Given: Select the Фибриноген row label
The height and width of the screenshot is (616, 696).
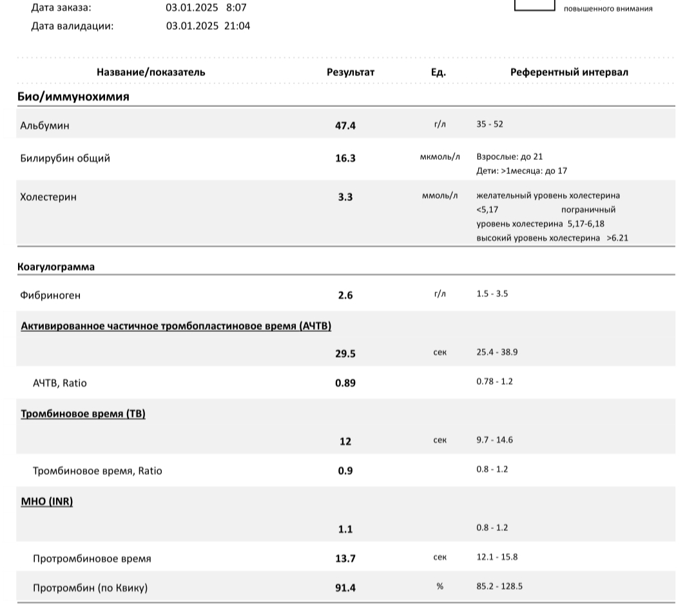Looking at the screenshot, I should 50,296.
